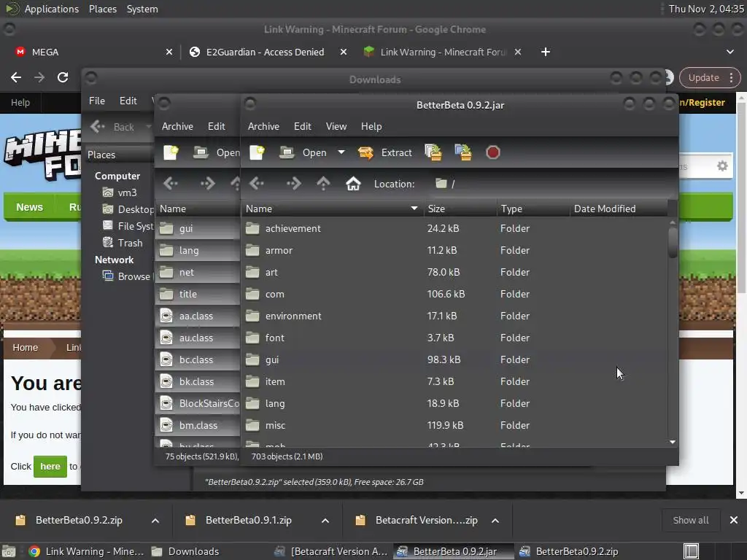
Task: Open a new Chrome tab
Action: 546,52
